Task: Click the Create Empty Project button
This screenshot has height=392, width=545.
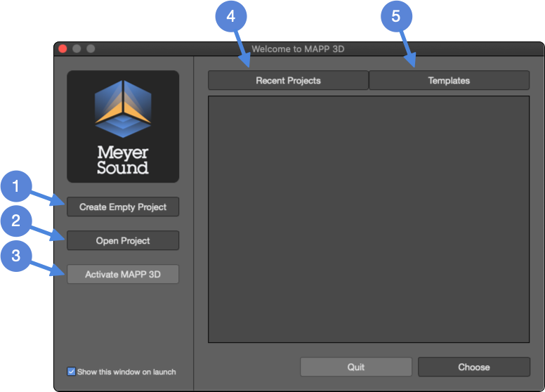Action: pyautogui.click(x=123, y=207)
